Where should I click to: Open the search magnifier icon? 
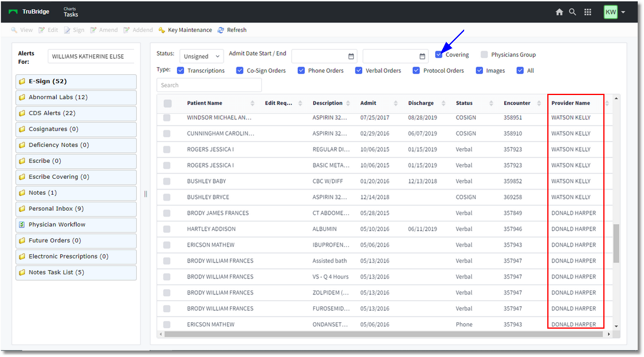click(x=572, y=12)
